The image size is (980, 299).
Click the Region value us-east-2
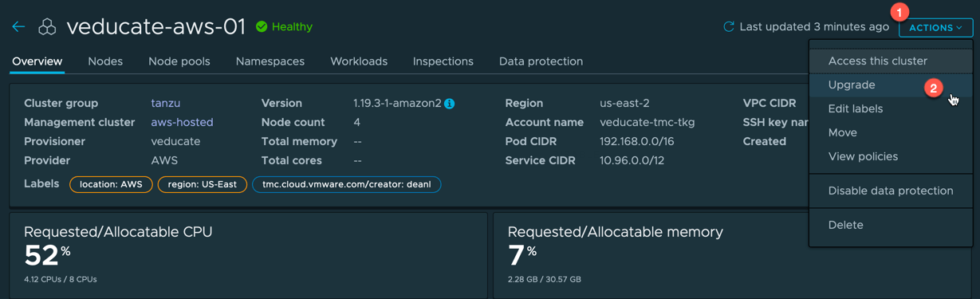pyautogui.click(x=624, y=103)
